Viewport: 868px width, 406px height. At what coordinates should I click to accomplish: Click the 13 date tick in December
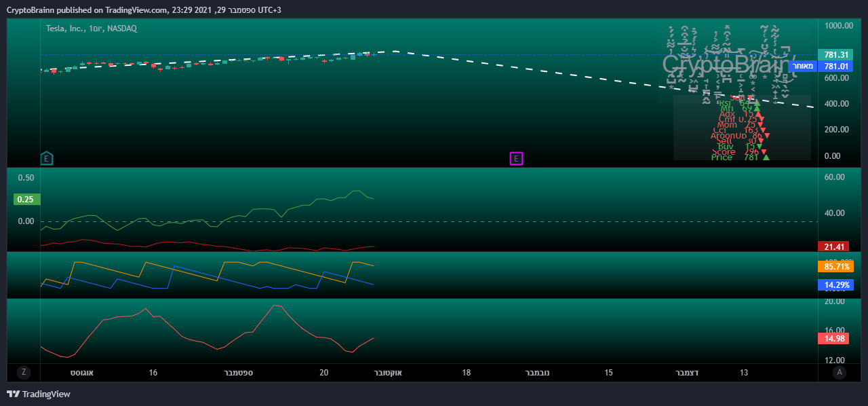point(744,373)
